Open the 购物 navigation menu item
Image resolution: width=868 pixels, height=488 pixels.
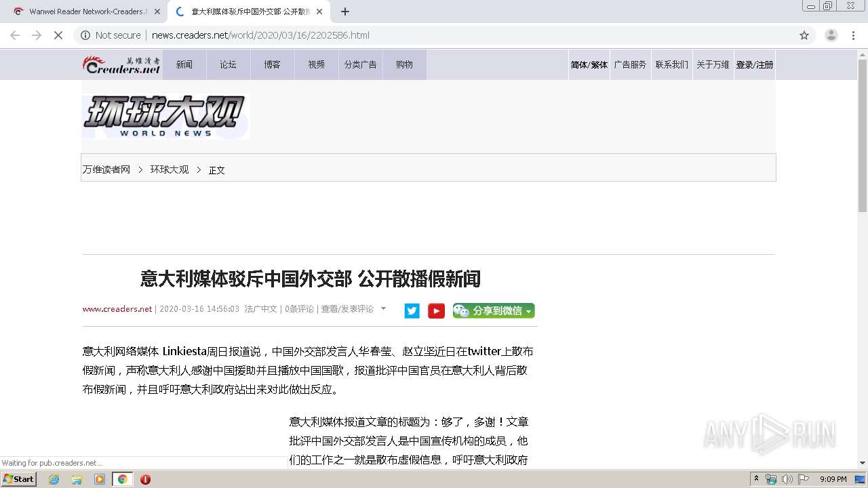point(405,65)
